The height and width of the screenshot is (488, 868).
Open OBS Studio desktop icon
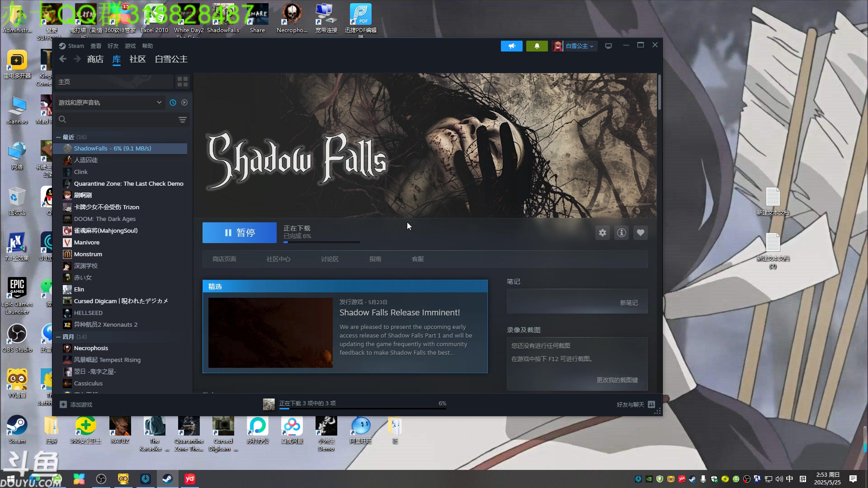click(x=17, y=338)
